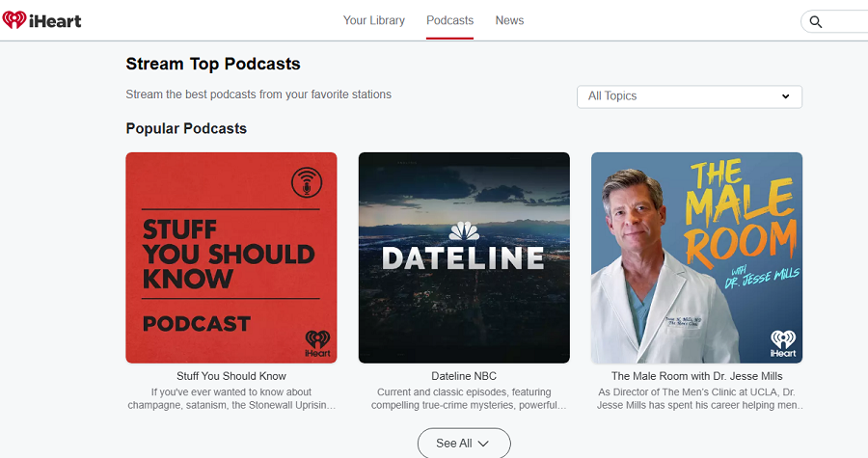
Task: Click the iHeart badge on The Male Room cover
Action: pyautogui.click(x=783, y=343)
